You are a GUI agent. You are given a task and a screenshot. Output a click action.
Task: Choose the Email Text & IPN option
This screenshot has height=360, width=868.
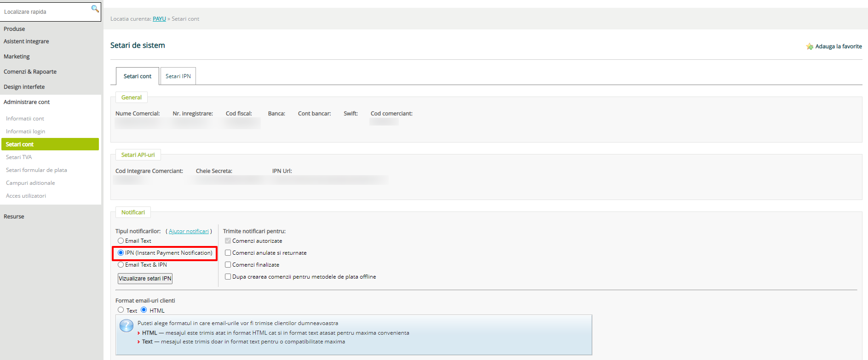121,265
